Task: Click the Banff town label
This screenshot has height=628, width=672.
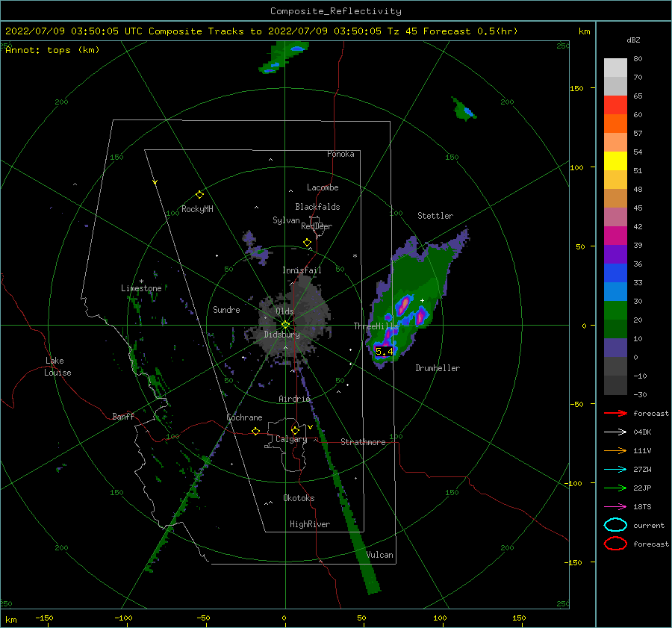Action: coord(123,416)
